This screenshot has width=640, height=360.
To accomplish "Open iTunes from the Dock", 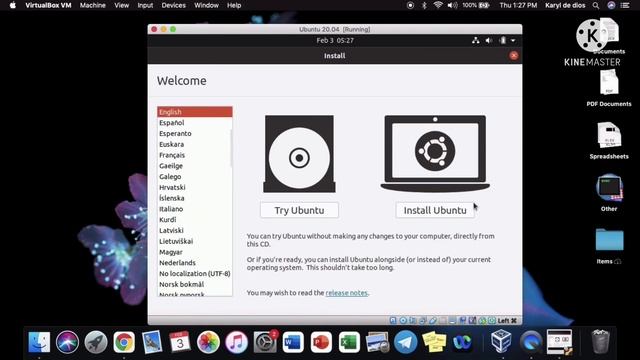I will pyautogui.click(x=236, y=342).
